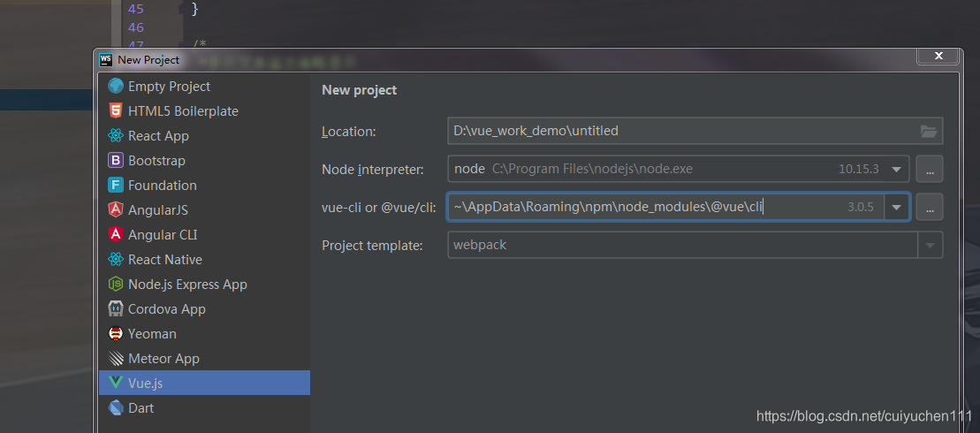Viewport: 980px width, 433px height.
Task: Choose React Native project type
Action: point(204,259)
